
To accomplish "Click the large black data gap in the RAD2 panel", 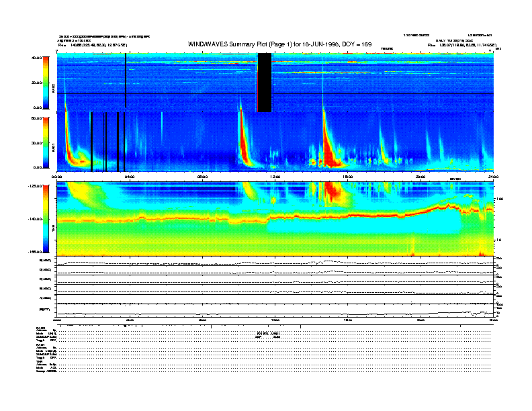I will pos(265,83).
